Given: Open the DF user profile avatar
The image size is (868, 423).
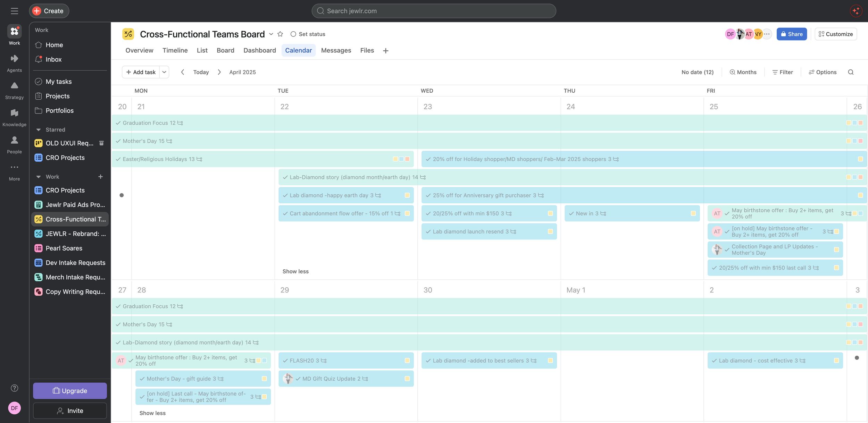Looking at the screenshot, I should tap(14, 408).
